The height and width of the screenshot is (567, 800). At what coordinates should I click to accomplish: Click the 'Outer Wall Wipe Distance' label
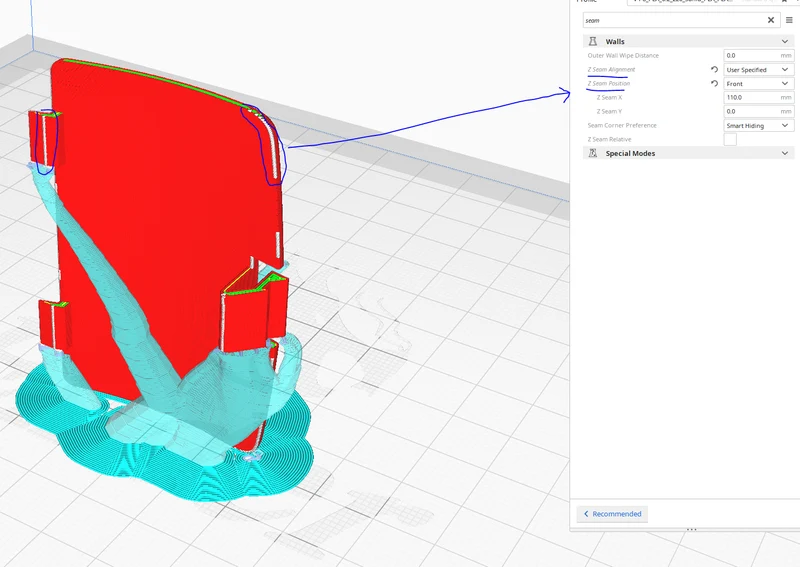tap(623, 55)
